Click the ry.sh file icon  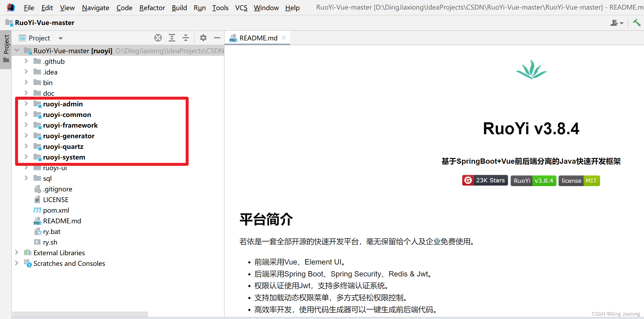37,242
